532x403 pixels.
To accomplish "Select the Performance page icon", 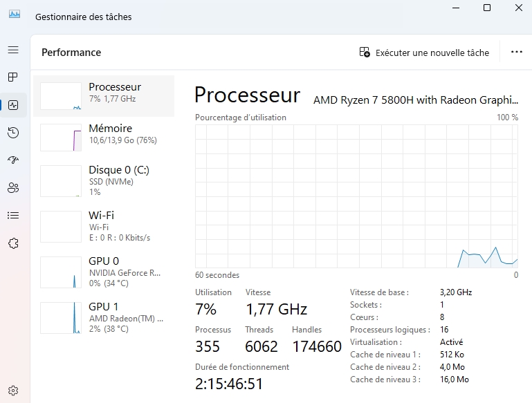I will (12, 105).
